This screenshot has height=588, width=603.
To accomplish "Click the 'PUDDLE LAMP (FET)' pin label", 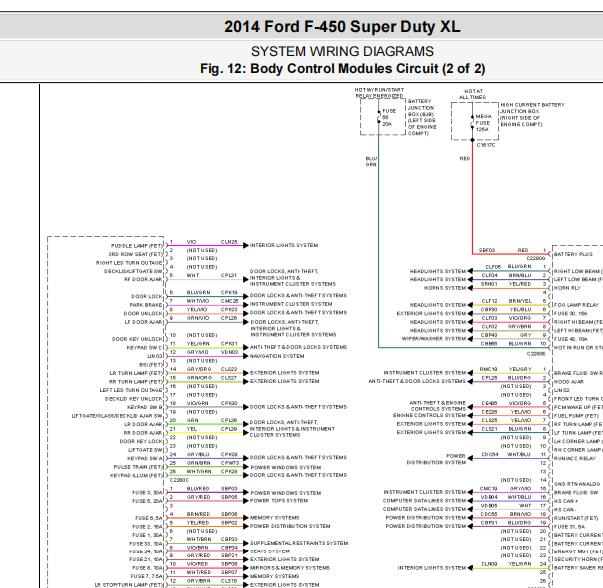I will [x=137, y=246].
